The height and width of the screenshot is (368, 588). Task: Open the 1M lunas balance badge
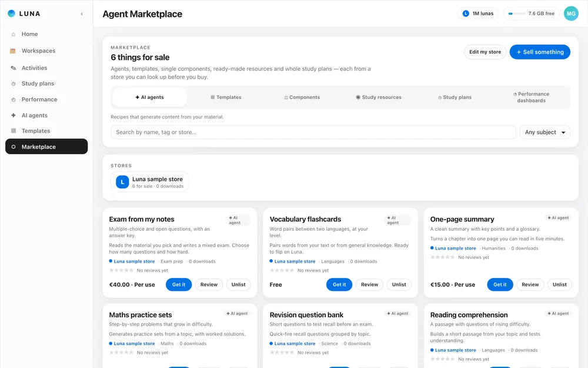[477, 14]
